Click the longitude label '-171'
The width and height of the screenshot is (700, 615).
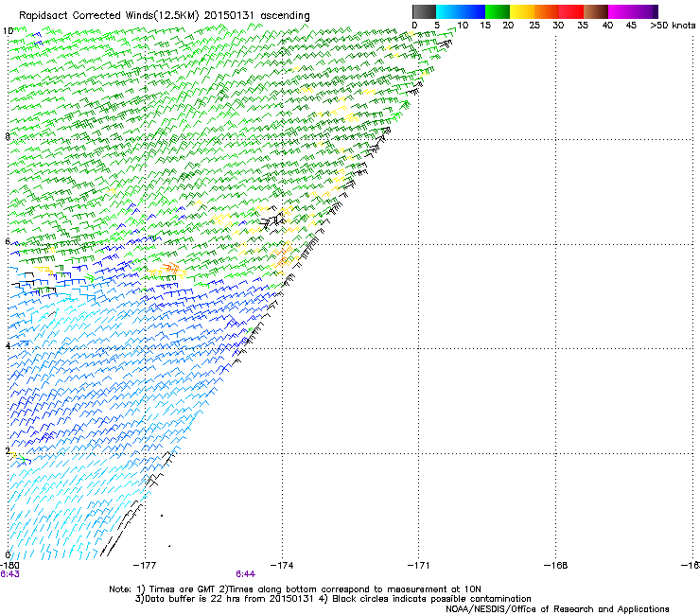[x=418, y=566]
